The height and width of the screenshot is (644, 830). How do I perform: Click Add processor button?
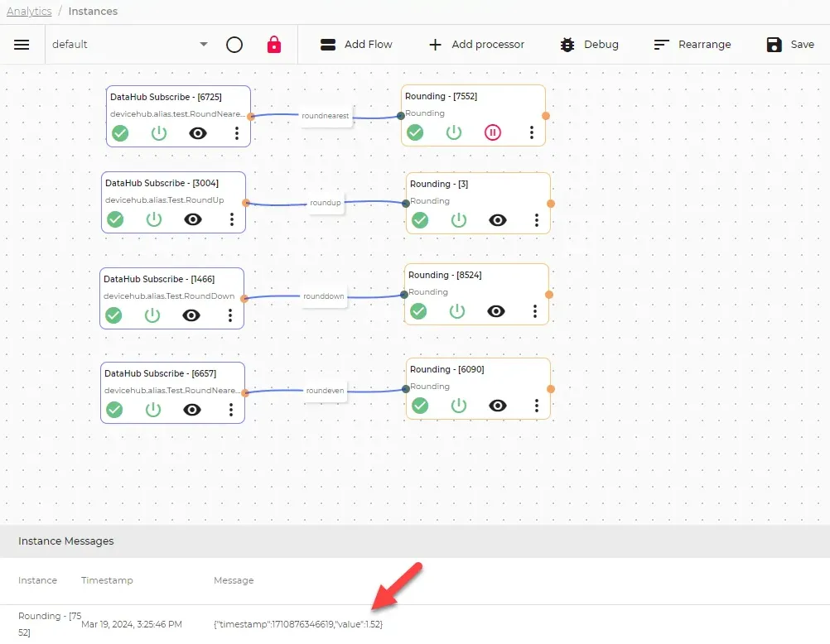476,45
